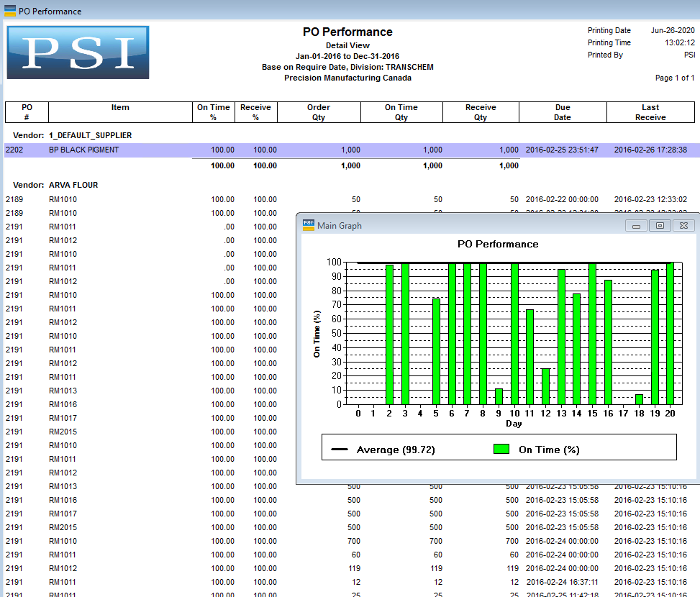Click the green bar for day 12
This screenshot has width=700, height=597.
point(545,386)
